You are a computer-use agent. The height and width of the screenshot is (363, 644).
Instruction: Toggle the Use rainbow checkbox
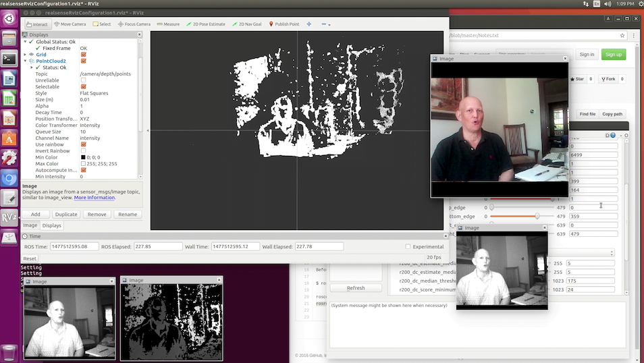coord(83,144)
